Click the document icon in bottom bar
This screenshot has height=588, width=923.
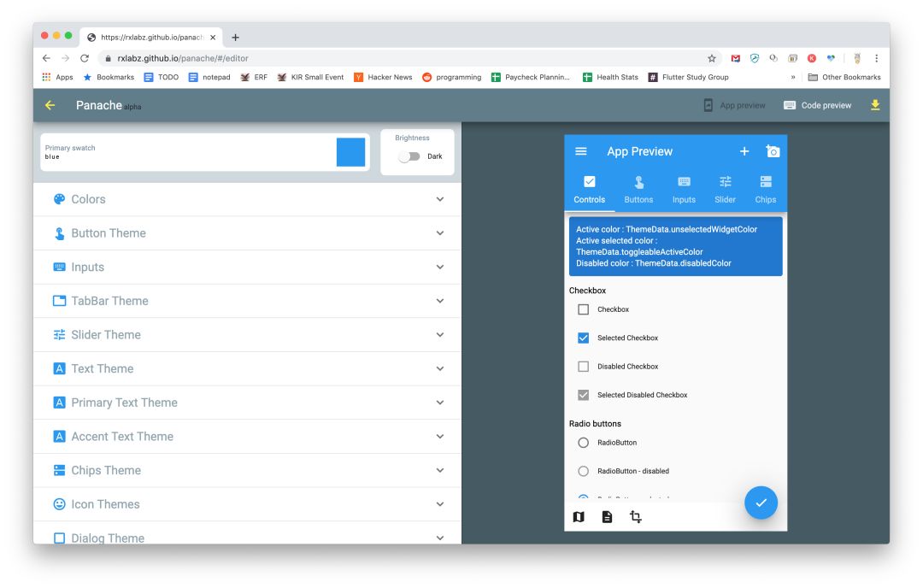[x=607, y=517]
